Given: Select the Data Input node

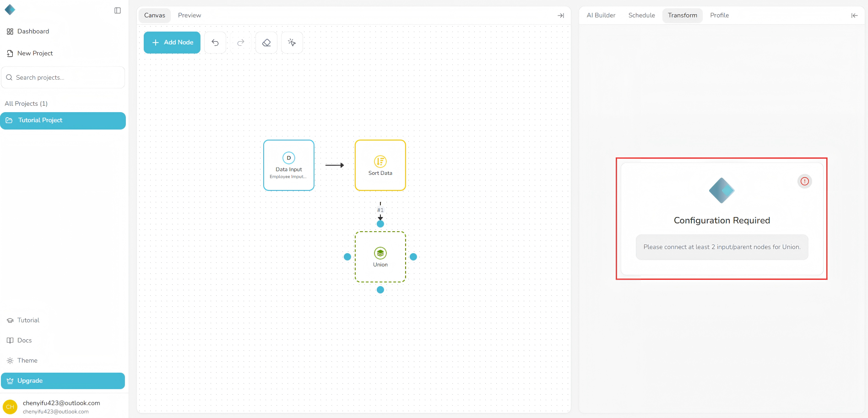Looking at the screenshot, I should pyautogui.click(x=288, y=165).
